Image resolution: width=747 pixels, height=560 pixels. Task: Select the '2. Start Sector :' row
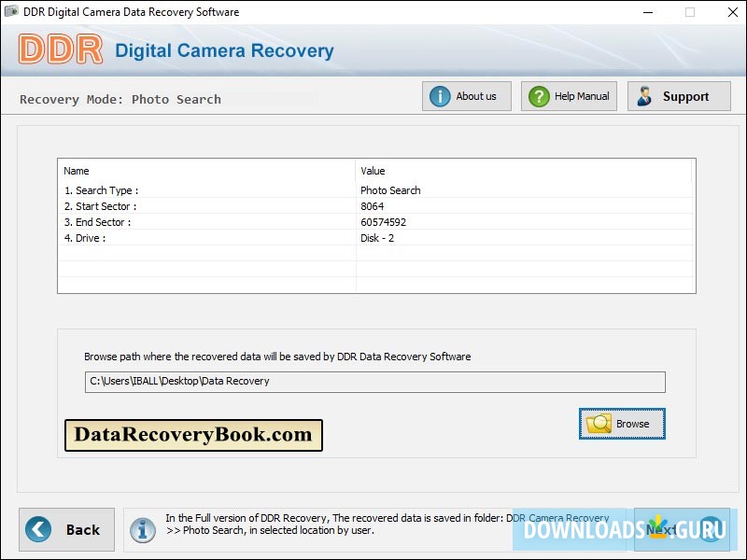click(376, 205)
